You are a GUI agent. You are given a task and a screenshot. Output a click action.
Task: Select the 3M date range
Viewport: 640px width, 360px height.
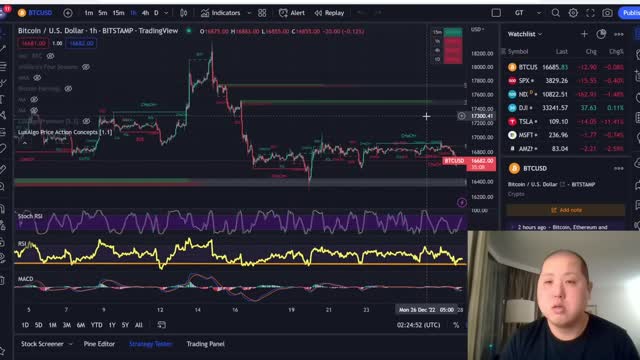(67, 325)
